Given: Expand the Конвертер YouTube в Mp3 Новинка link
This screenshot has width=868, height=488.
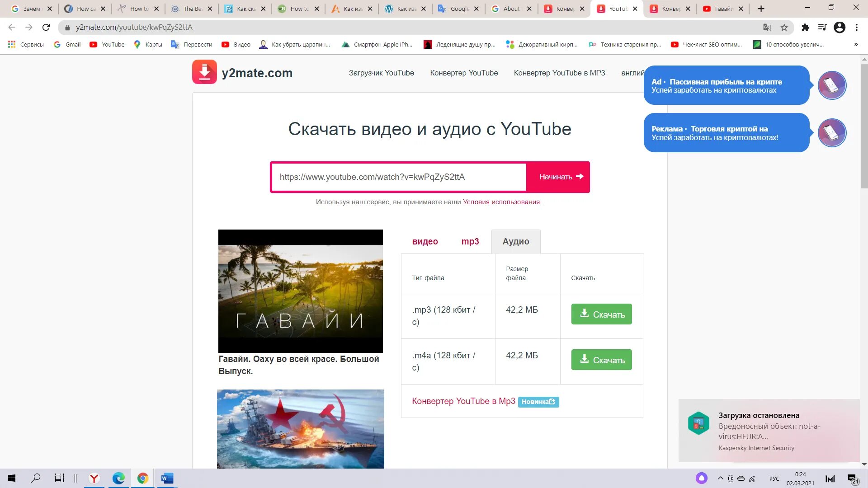Looking at the screenshot, I should 484,401.
